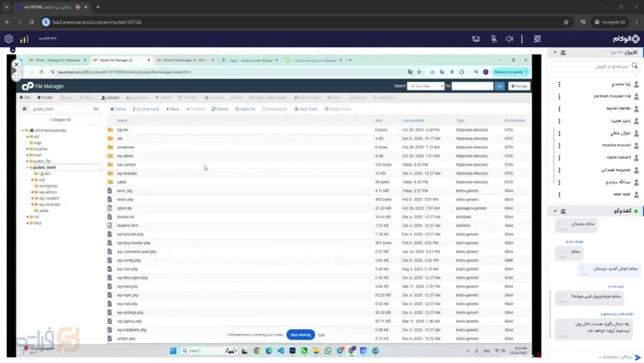The height and width of the screenshot is (363, 644).
Task: Click the browser reload page icon
Action: pyautogui.click(x=31, y=22)
